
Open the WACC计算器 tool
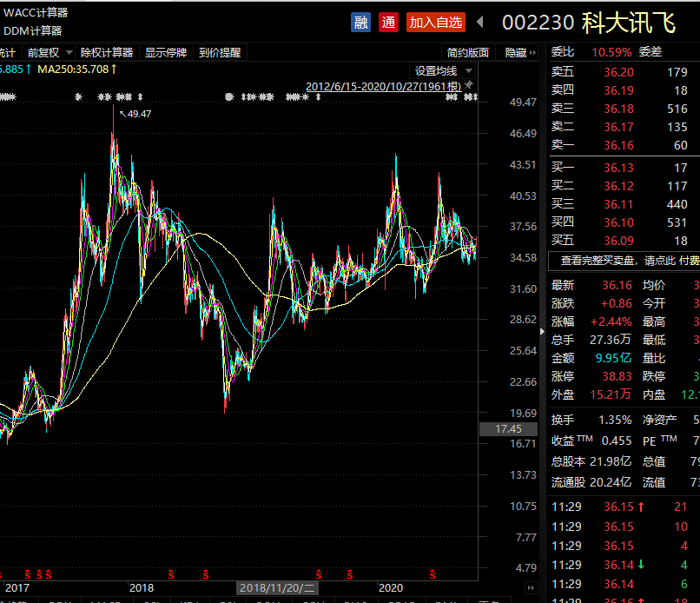pos(36,12)
